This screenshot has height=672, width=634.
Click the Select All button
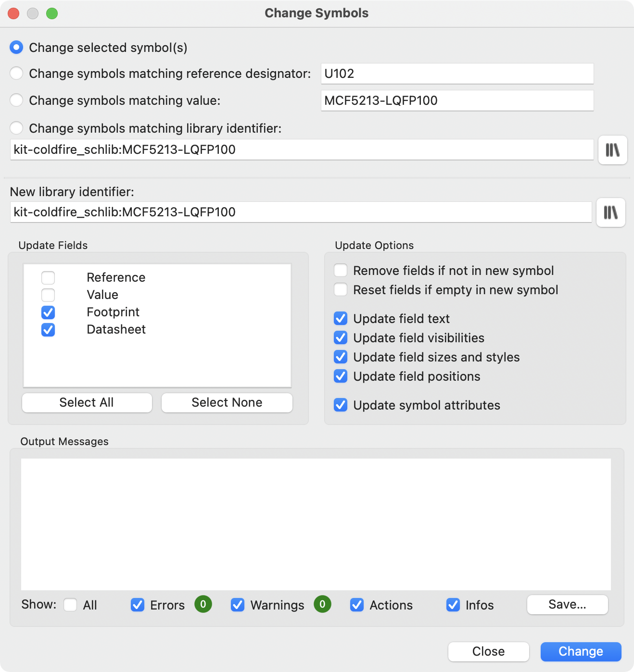87,402
